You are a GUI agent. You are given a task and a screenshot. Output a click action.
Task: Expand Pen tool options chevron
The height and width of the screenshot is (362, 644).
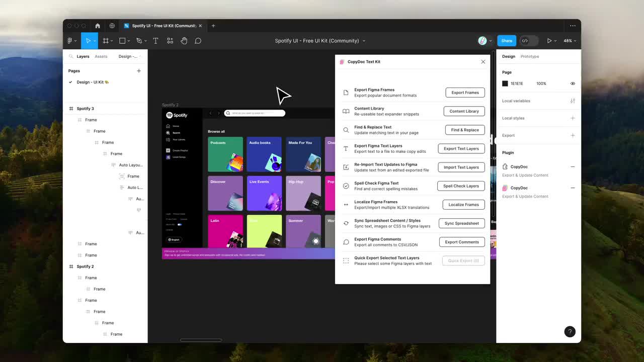[x=145, y=41]
